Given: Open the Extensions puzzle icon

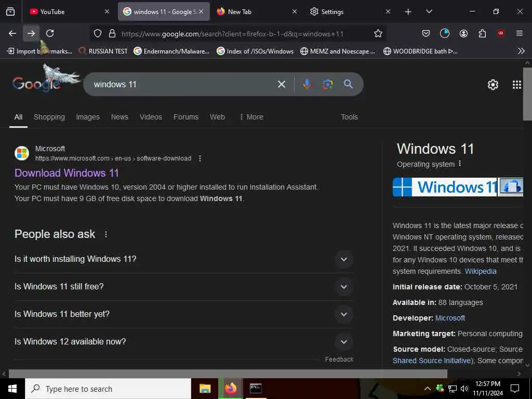Looking at the screenshot, I should pos(482,33).
